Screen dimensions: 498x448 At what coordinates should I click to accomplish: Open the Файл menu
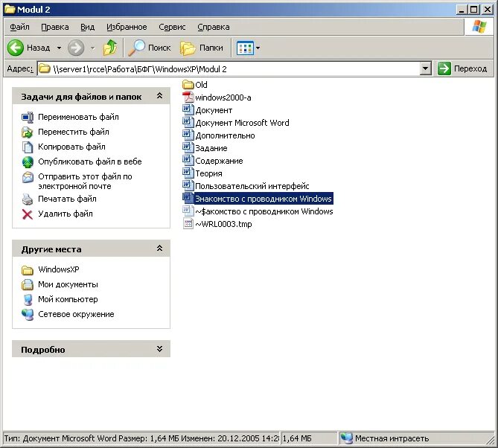(x=19, y=27)
